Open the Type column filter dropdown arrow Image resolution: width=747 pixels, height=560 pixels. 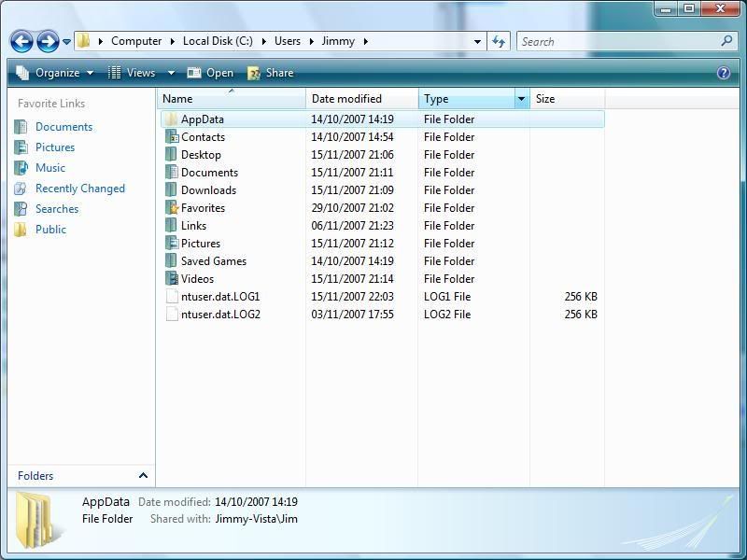[x=522, y=99]
